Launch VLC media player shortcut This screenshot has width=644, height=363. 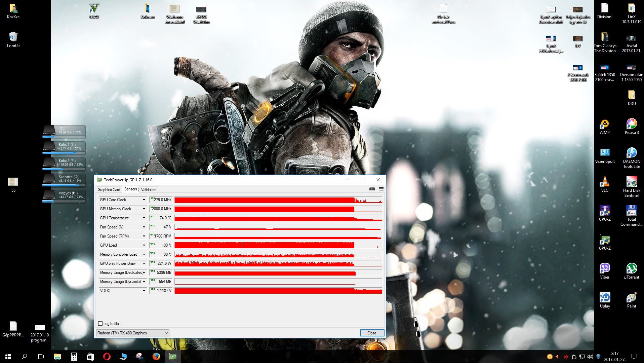tap(605, 185)
